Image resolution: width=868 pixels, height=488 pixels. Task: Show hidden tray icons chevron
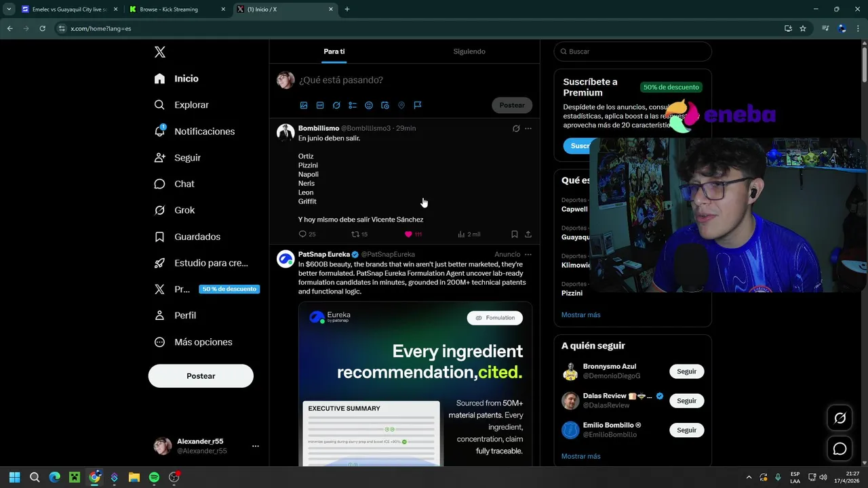pyautogui.click(x=749, y=477)
